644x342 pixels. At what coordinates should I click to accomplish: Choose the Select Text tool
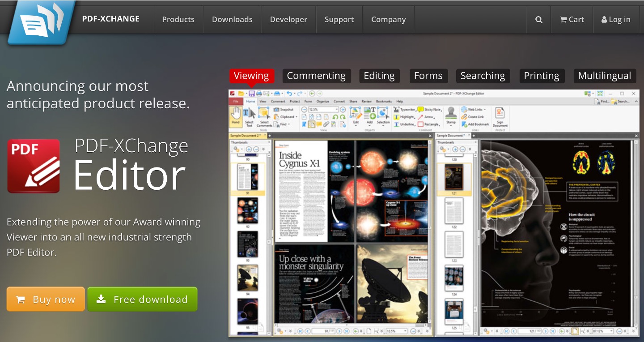click(249, 117)
